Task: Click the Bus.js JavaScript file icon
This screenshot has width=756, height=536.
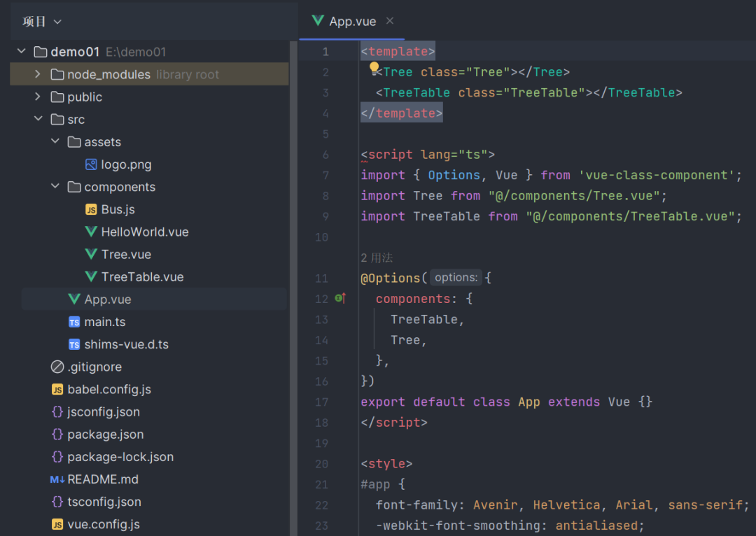Action: point(91,209)
